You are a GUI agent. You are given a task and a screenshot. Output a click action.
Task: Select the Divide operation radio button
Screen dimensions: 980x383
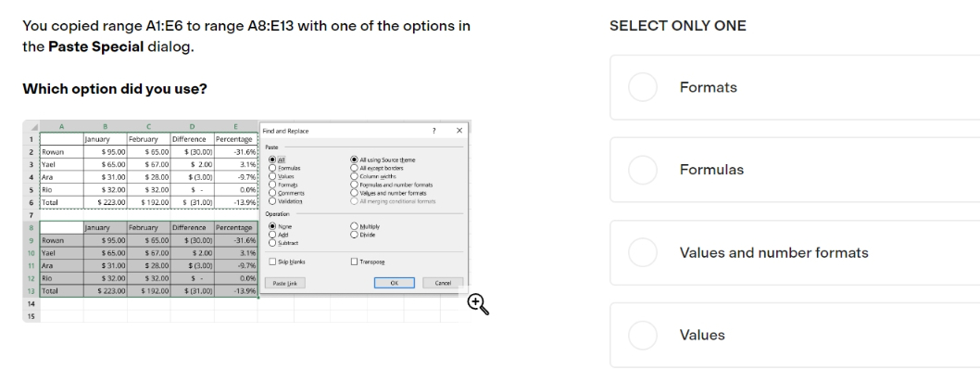click(355, 235)
